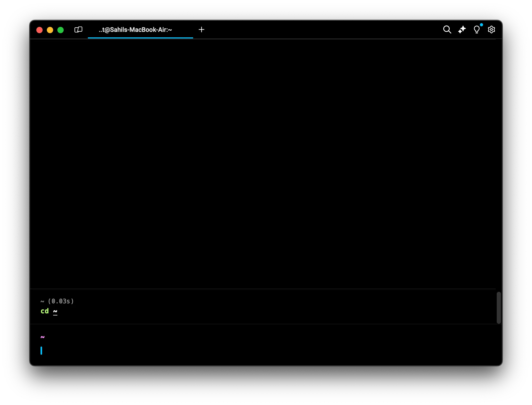Click the block's (0.03s) duration label

(x=61, y=301)
